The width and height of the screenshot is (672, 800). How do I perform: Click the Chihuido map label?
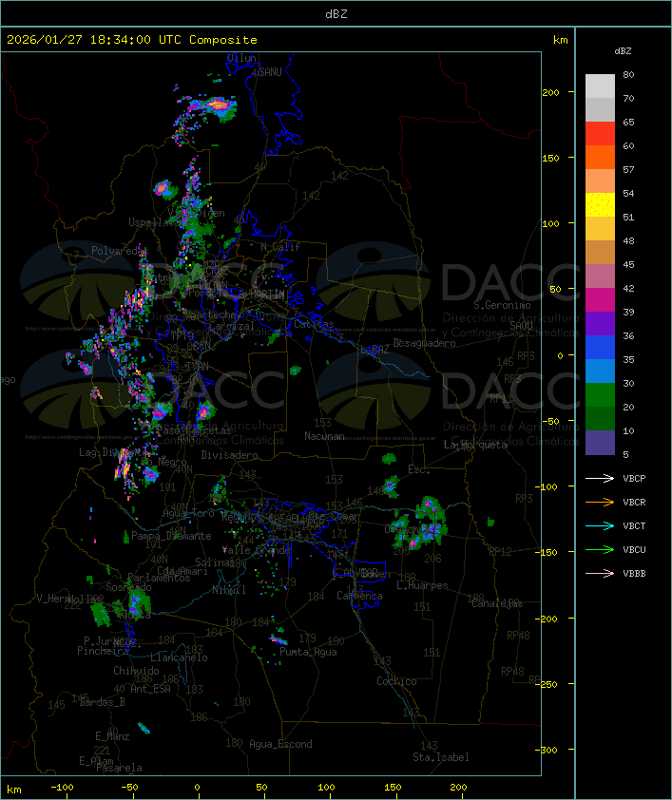(136, 671)
